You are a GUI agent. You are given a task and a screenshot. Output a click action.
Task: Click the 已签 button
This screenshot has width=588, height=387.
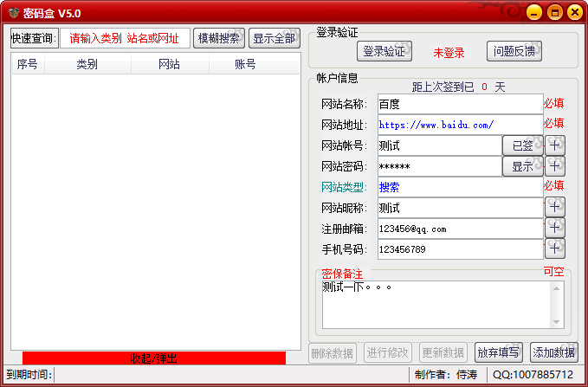523,145
